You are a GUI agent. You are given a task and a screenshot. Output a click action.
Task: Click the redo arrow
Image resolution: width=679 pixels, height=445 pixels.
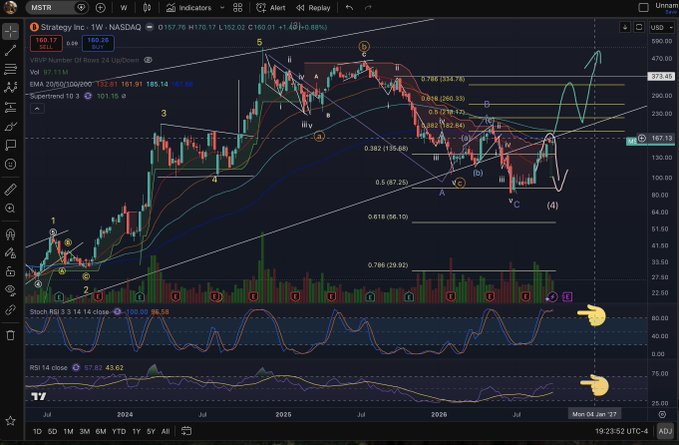pyautogui.click(x=368, y=7)
